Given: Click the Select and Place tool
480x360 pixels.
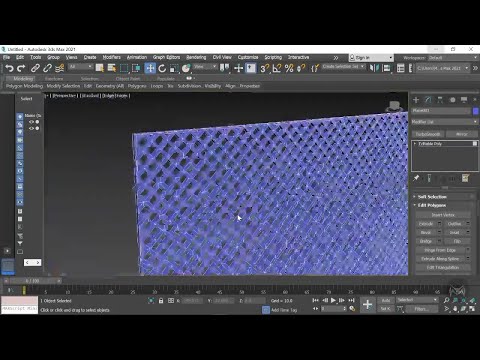Looking at the screenshot, I should point(186,68).
